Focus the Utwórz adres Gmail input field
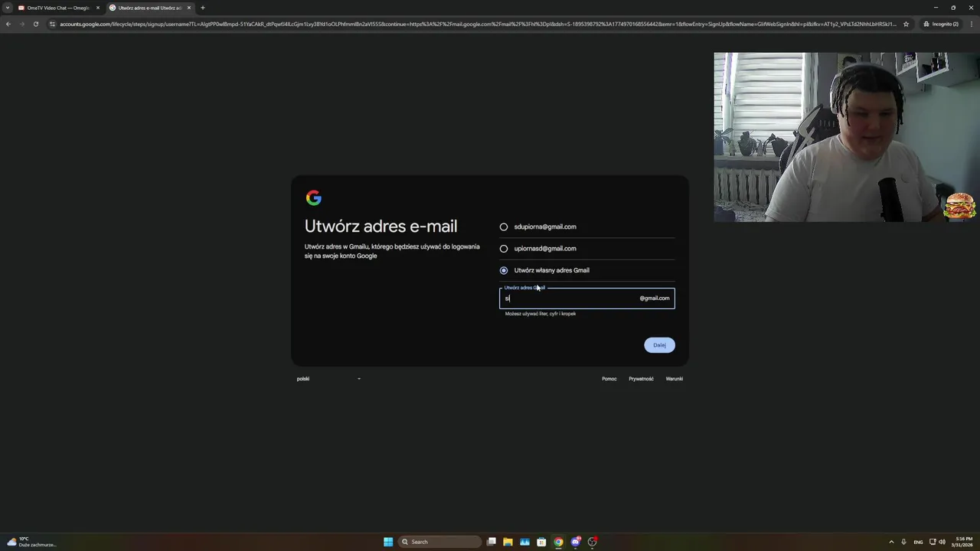980x551 pixels. [586, 298]
